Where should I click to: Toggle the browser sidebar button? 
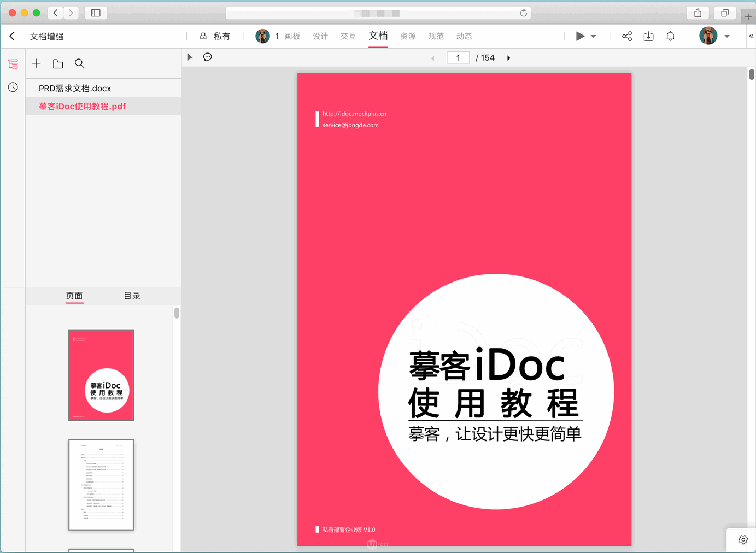(x=96, y=13)
